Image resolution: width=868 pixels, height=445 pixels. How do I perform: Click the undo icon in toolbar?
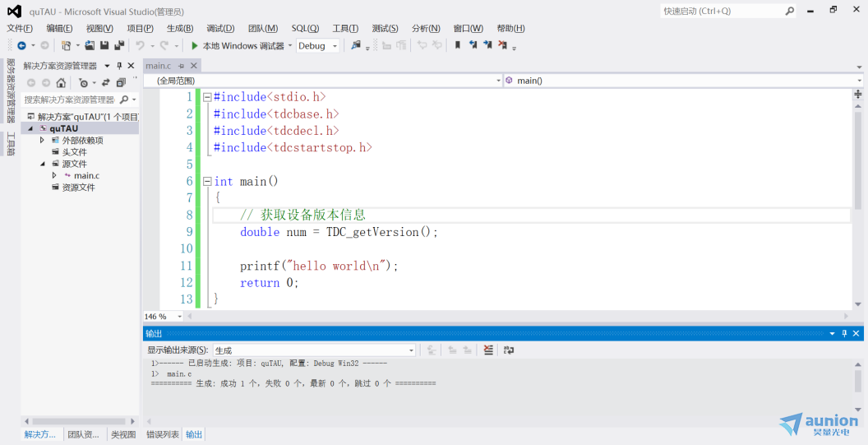click(x=140, y=45)
